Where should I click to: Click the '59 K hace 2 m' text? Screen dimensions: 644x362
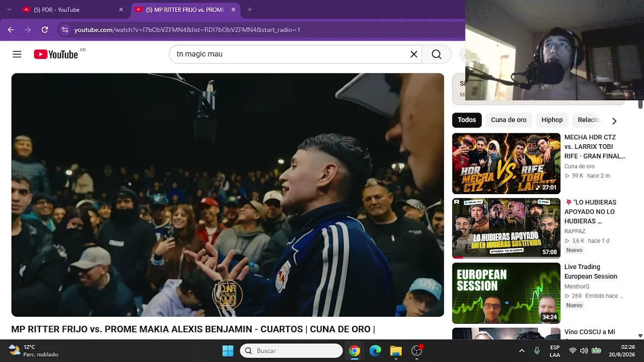[x=587, y=176]
